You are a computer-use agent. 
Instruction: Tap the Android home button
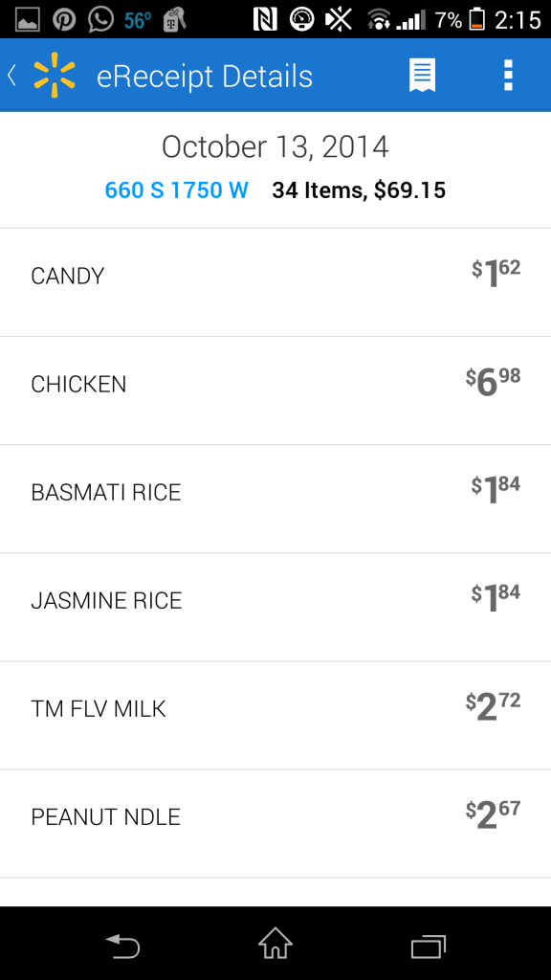pos(275,944)
